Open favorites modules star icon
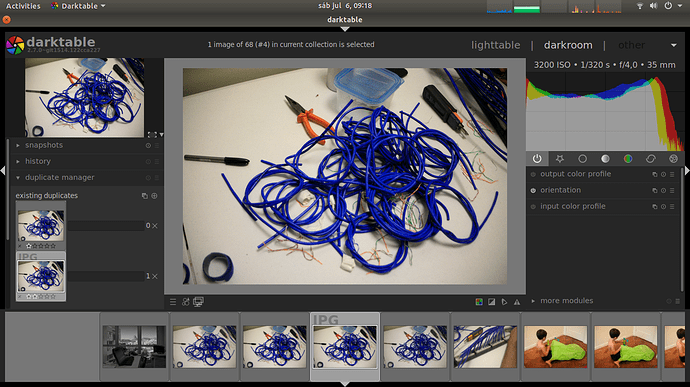This screenshot has width=690, height=387. (560, 158)
